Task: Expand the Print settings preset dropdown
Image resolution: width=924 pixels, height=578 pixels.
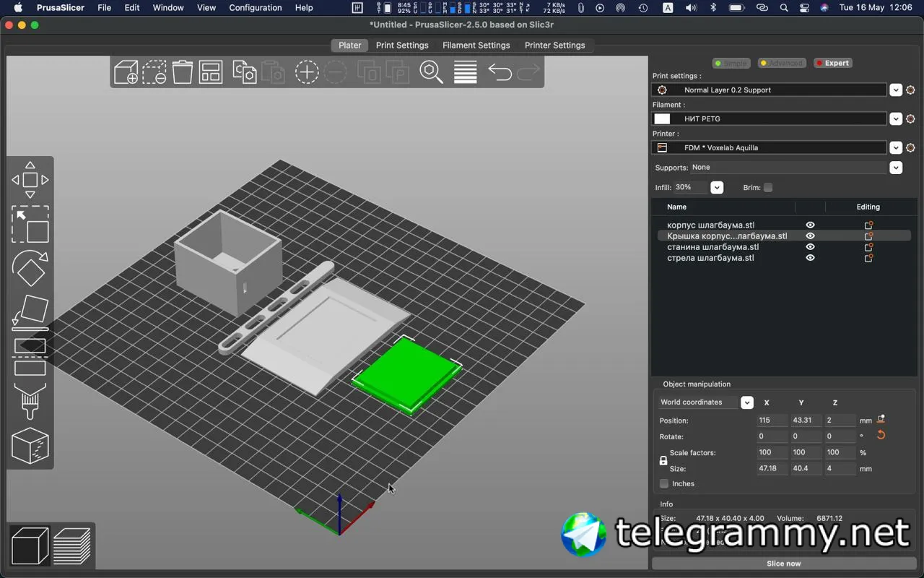Action: point(896,90)
